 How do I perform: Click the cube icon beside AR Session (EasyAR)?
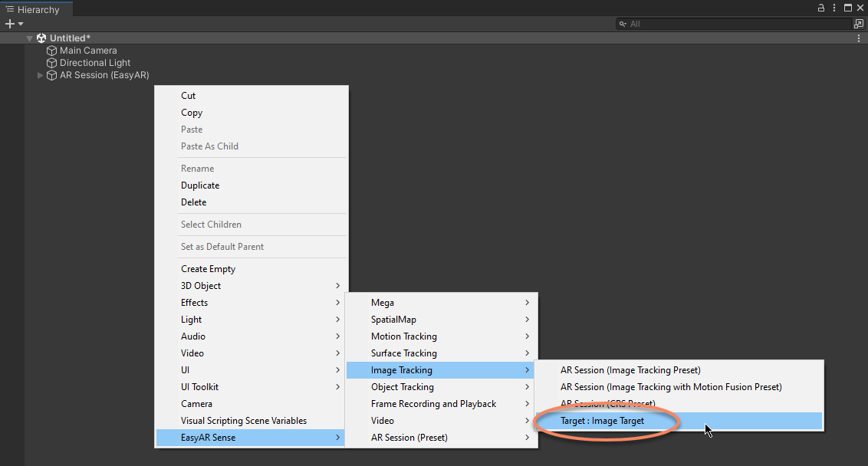pos(52,75)
